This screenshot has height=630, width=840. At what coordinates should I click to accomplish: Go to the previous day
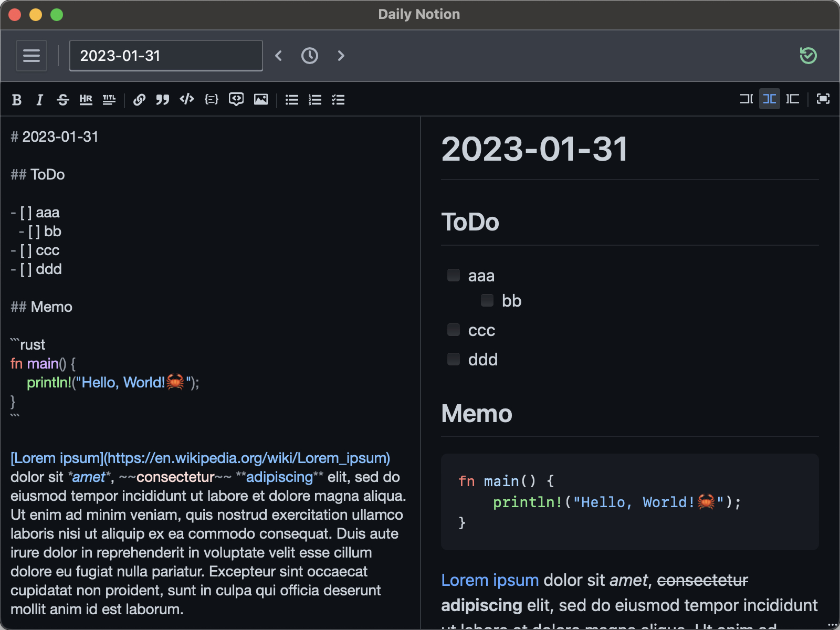(279, 56)
